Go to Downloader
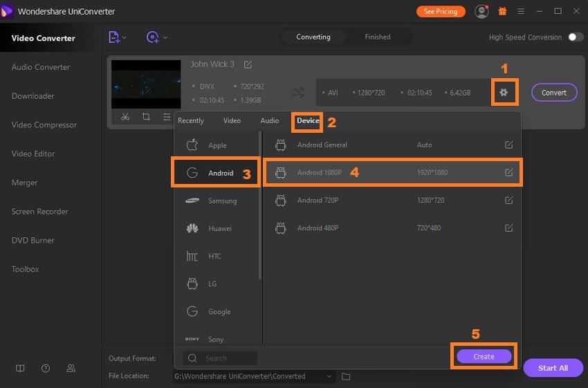This screenshot has height=388, width=588. [33, 96]
